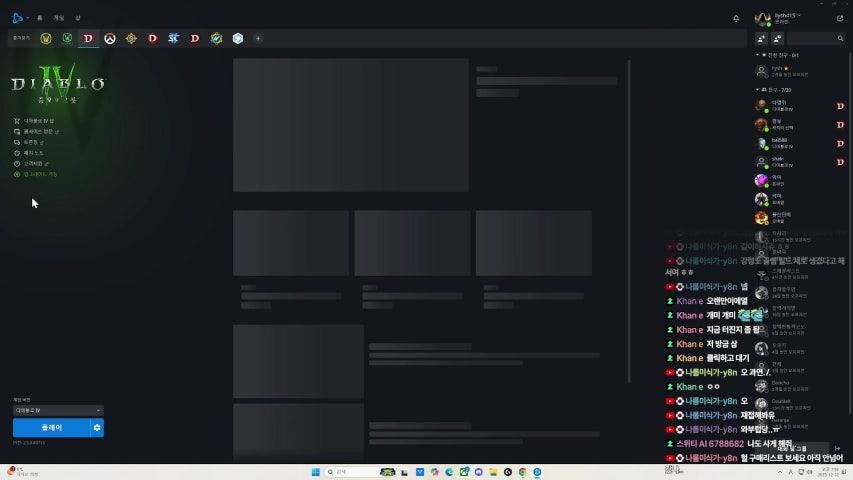
Task: Select the friend with the orange character avatar
Action: click(x=762, y=218)
